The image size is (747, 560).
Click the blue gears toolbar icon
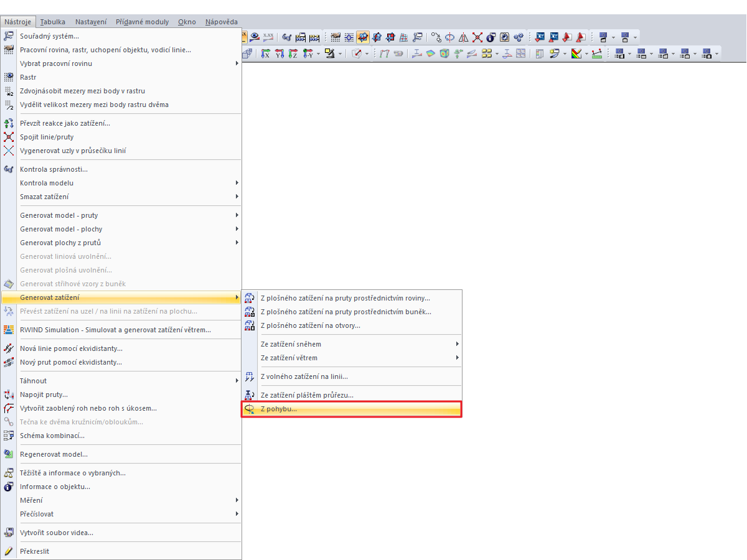pos(519,37)
